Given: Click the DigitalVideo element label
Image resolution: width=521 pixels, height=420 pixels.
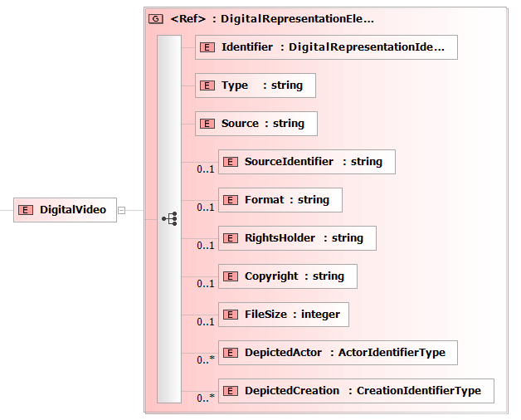Looking at the screenshot, I should [x=73, y=210].
